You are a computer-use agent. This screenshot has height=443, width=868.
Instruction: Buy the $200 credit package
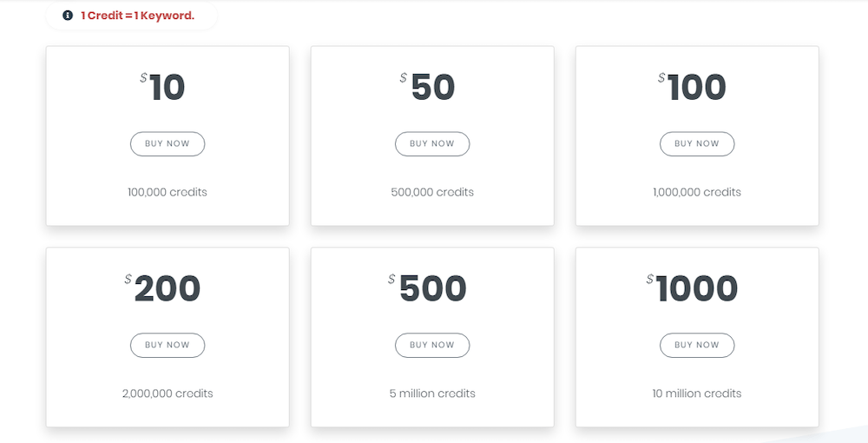click(168, 345)
